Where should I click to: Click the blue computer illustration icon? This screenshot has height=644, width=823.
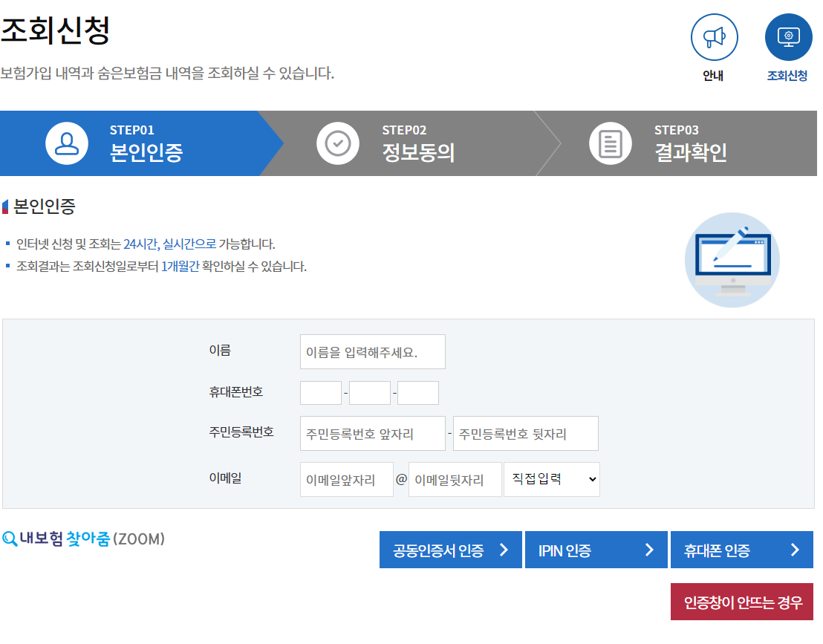point(732,260)
